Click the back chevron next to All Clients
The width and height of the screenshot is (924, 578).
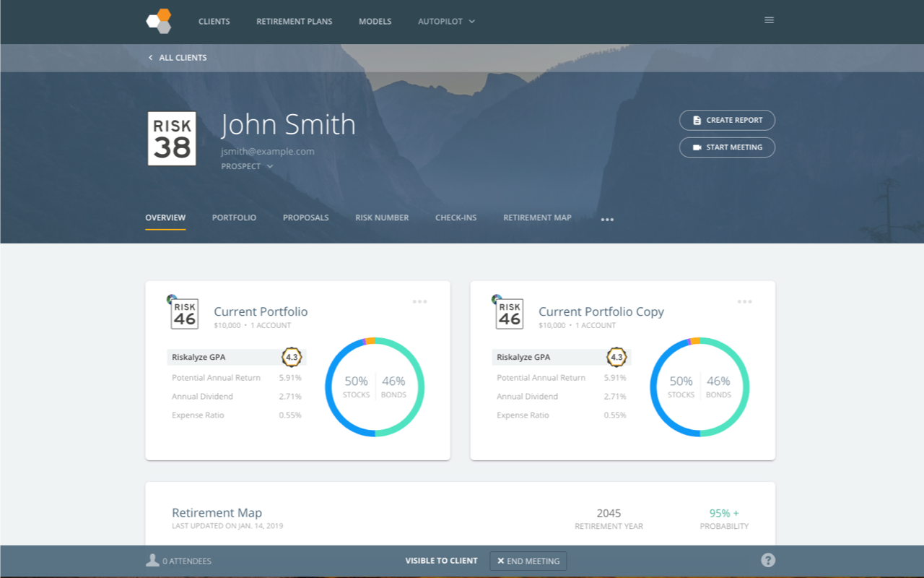(x=150, y=57)
